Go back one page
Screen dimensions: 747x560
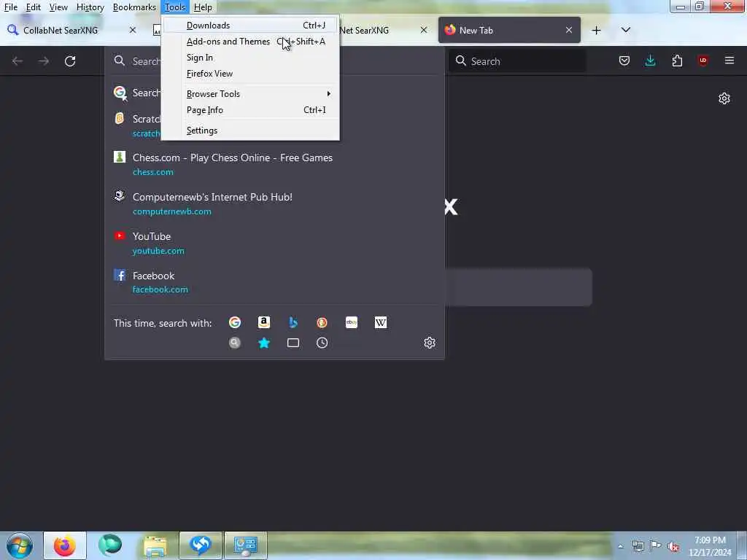18,61
